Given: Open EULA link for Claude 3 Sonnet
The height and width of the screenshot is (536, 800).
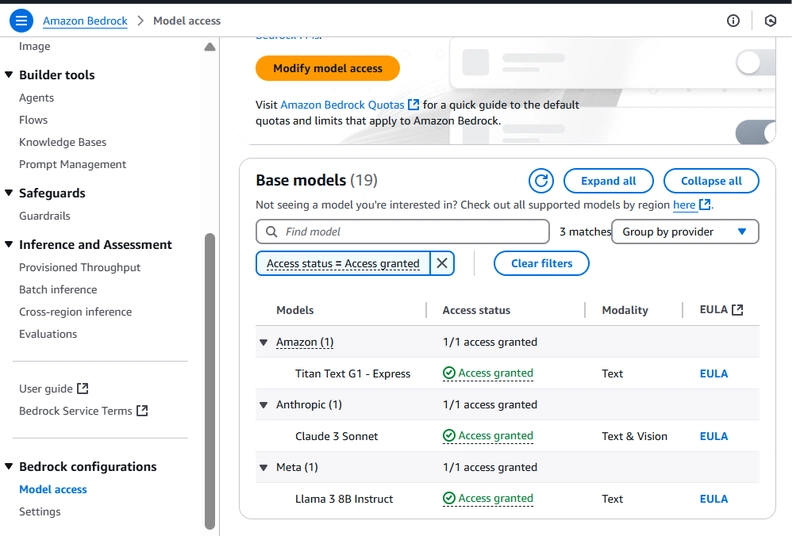Looking at the screenshot, I should click(714, 436).
